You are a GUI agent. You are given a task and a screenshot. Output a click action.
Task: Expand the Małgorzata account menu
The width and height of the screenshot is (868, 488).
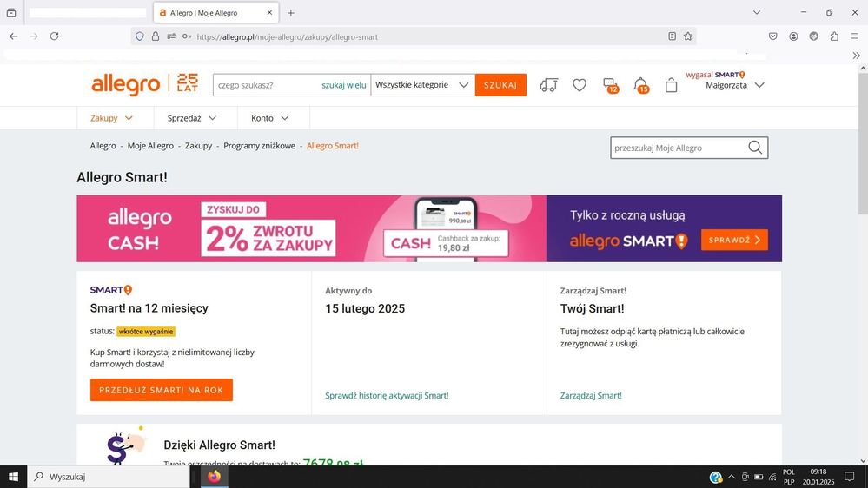[x=734, y=85]
